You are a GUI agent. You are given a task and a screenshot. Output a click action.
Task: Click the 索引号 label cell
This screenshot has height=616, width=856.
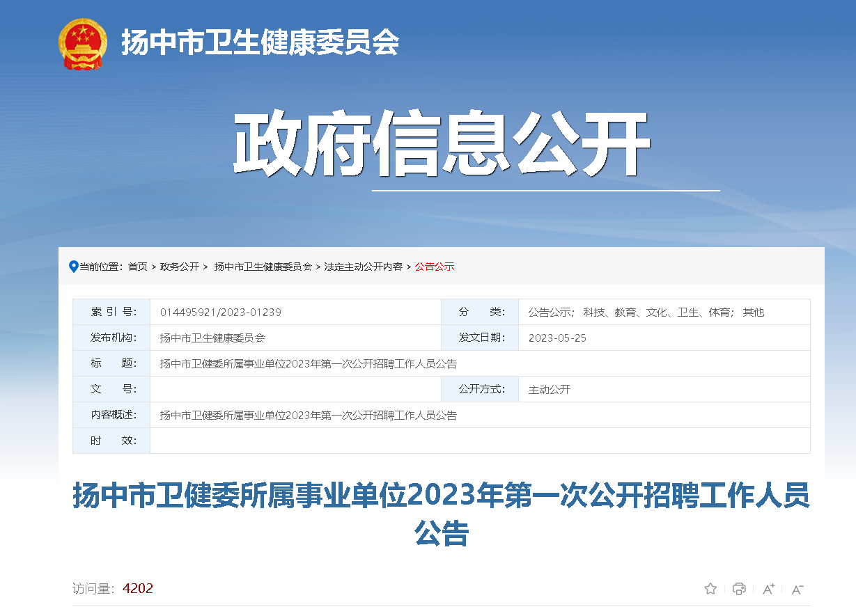tap(111, 312)
